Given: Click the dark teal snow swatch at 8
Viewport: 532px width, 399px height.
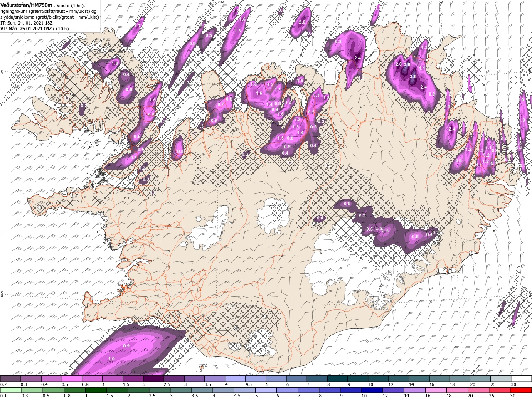Looking at the screenshot, I should pos(337,378).
